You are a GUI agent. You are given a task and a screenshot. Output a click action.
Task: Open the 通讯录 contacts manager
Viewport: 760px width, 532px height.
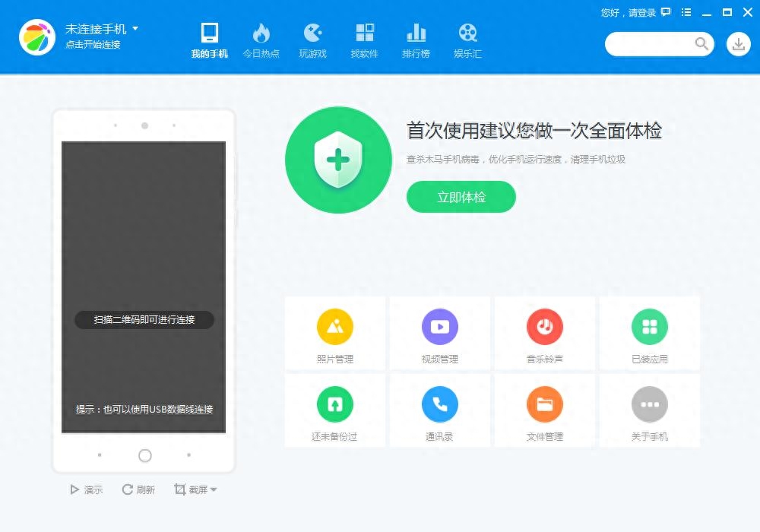(x=439, y=410)
